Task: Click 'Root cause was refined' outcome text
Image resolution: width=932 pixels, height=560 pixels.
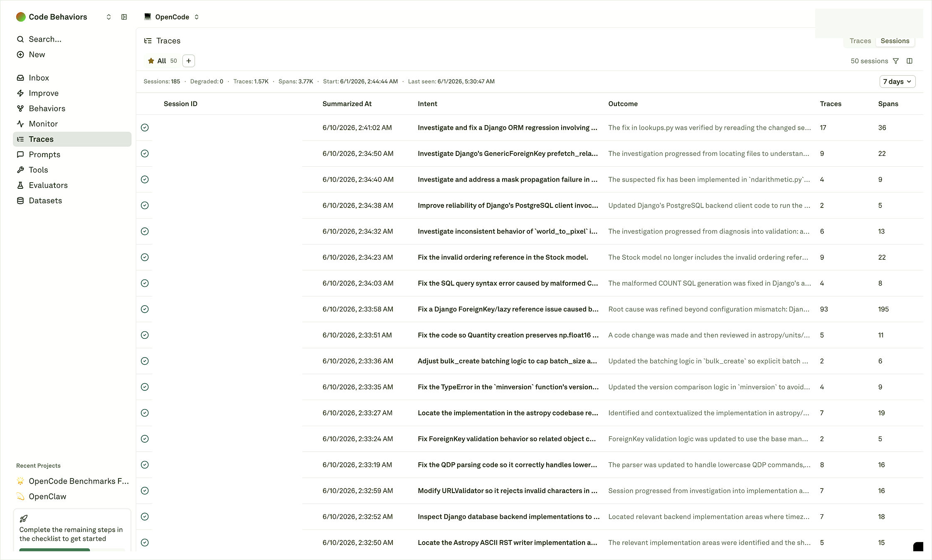Action: pos(709,309)
